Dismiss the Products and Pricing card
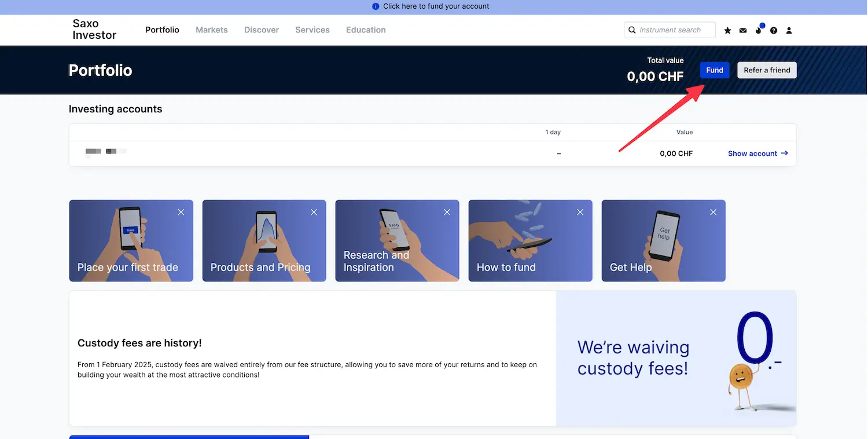 tap(314, 212)
